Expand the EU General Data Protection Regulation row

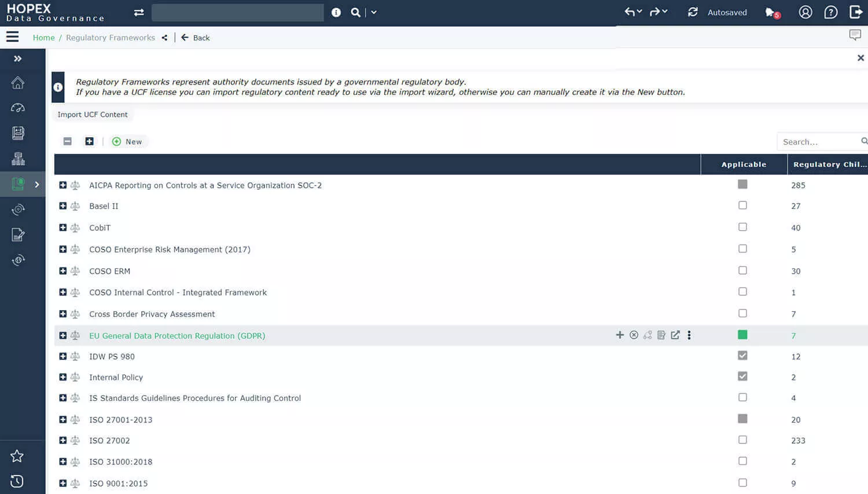pyautogui.click(x=63, y=336)
